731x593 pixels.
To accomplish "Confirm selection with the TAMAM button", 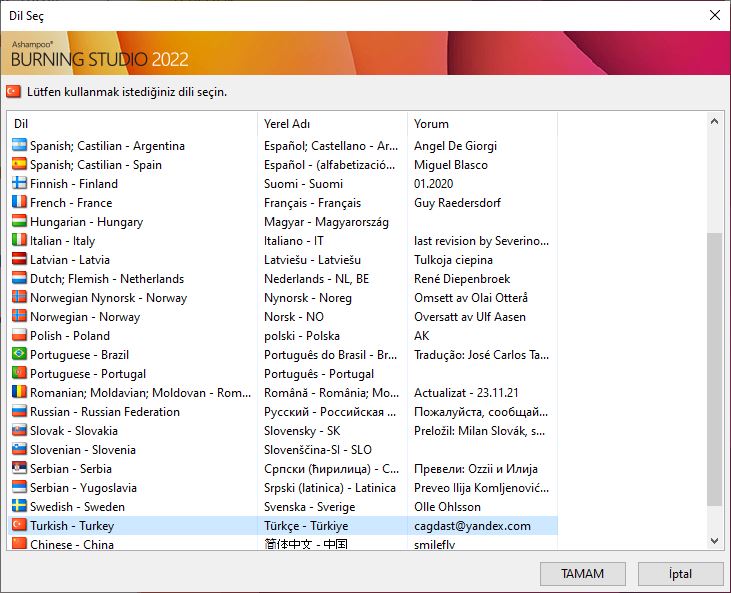I will click(582, 573).
